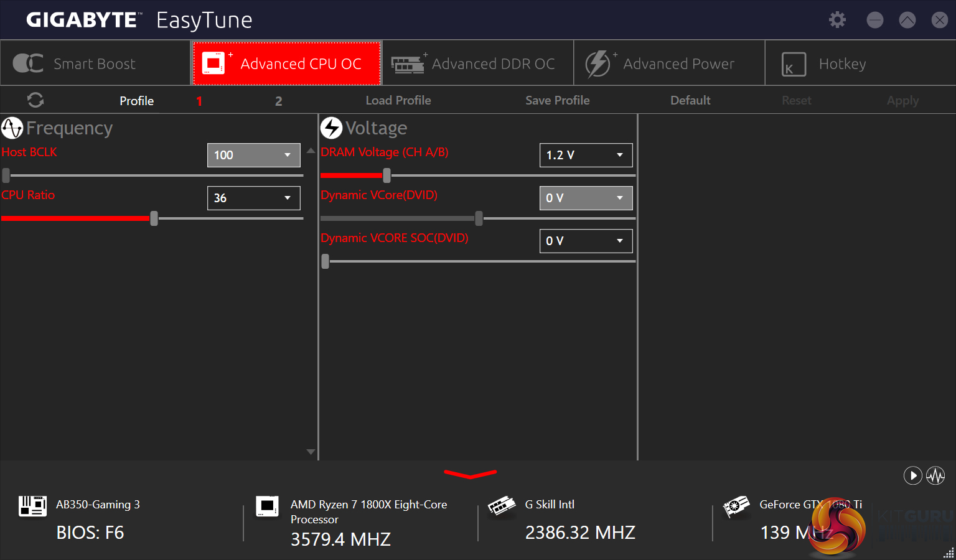Click the BIOS: F6 text
Image resolution: width=956 pixels, height=560 pixels.
coord(90,533)
